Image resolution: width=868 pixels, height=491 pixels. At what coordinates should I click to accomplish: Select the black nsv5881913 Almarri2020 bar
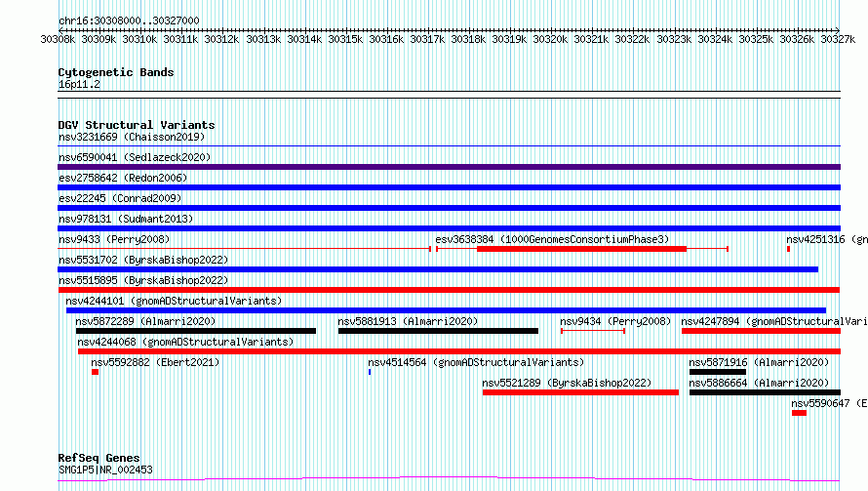(x=439, y=331)
